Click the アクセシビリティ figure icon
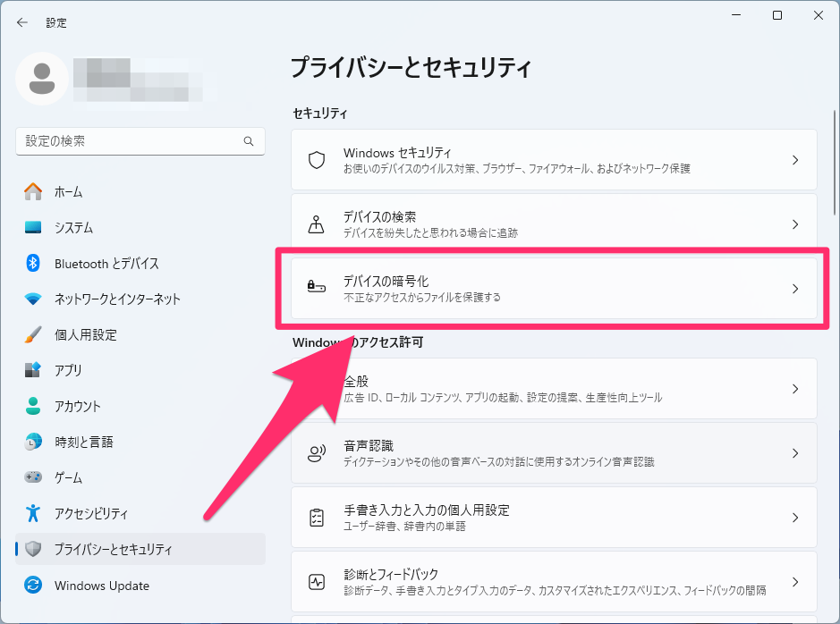 point(33,513)
